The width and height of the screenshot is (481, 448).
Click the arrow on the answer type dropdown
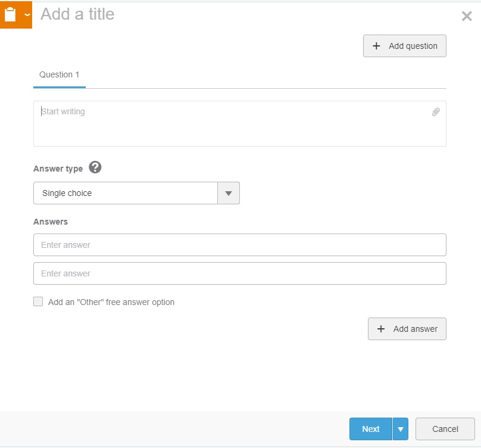(229, 193)
